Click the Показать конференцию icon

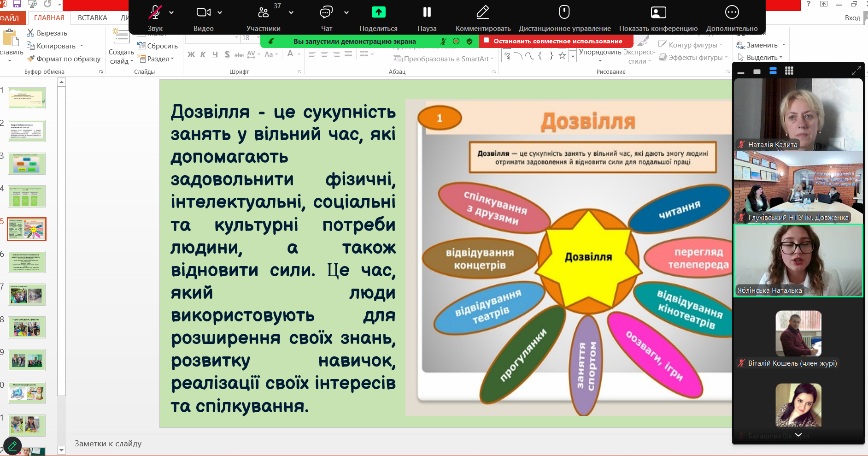[x=658, y=12]
